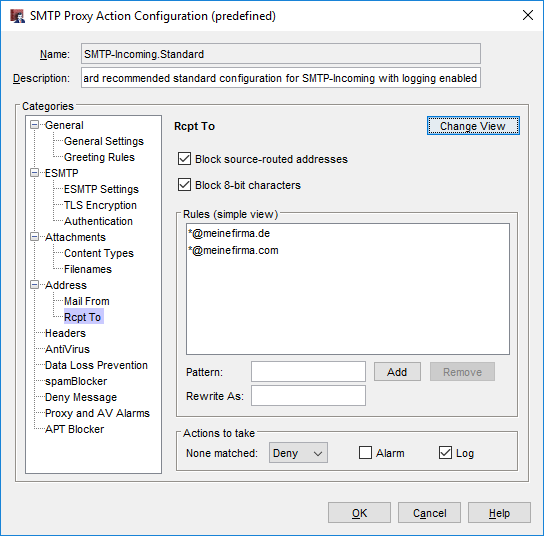Select the *@meinefirma.de rule

pyautogui.click(x=229, y=233)
